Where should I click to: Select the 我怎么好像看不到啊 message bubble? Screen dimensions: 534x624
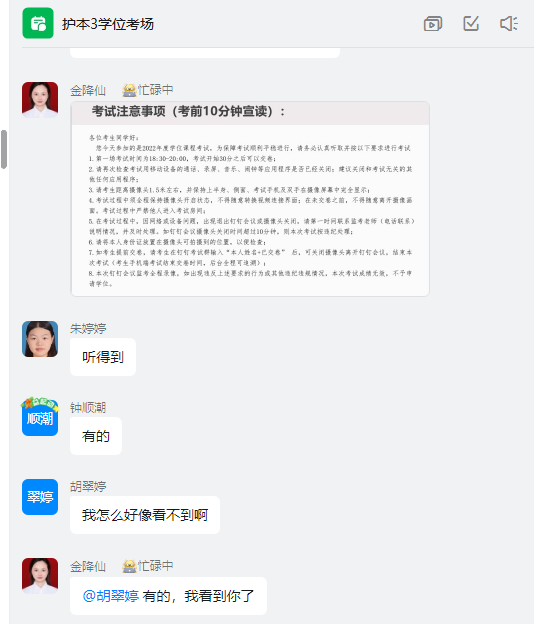[x=145, y=515]
